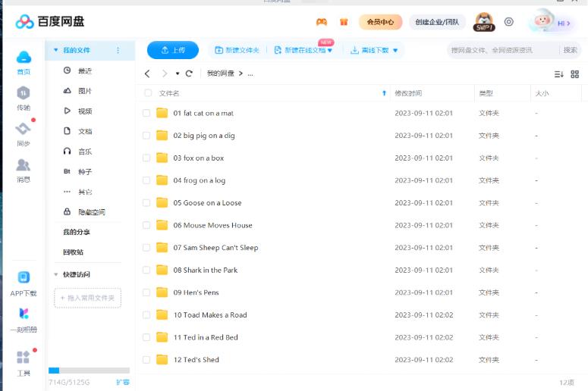The height and width of the screenshot is (391, 588).
Task: Click the sort order list icon
Action: (558, 74)
